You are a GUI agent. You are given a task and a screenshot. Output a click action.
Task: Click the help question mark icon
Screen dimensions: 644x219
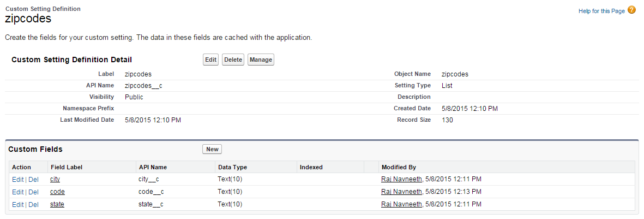pos(631,10)
